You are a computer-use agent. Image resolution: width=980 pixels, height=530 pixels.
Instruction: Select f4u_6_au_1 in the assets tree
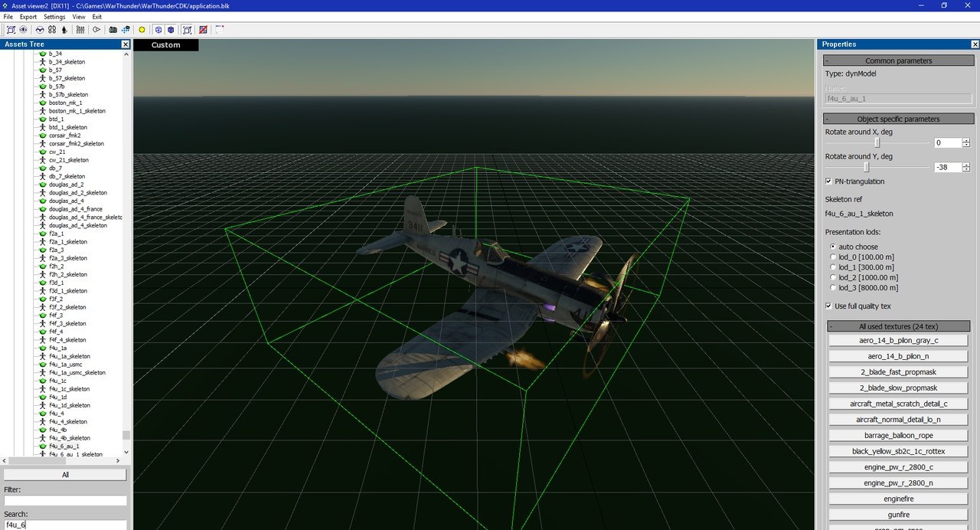[64, 446]
